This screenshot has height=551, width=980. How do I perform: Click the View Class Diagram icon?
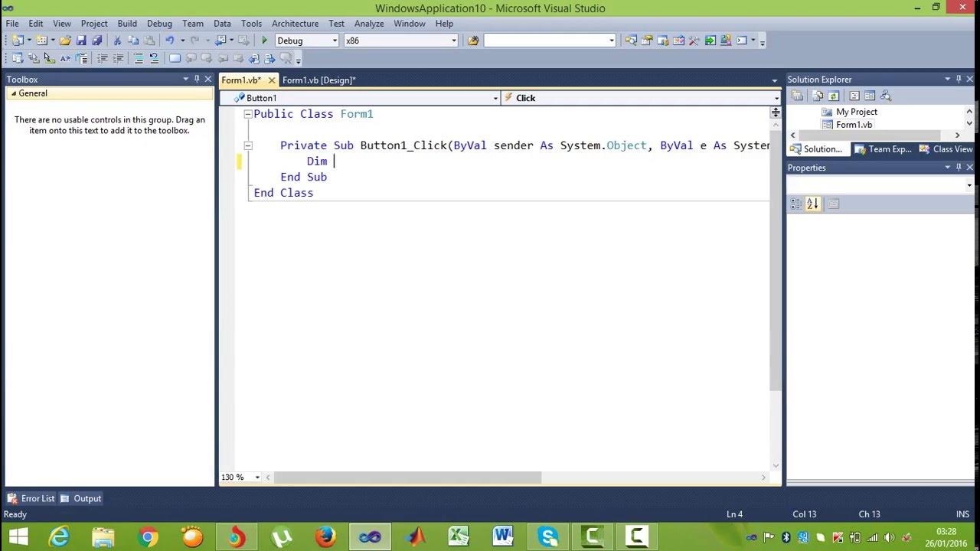point(887,96)
